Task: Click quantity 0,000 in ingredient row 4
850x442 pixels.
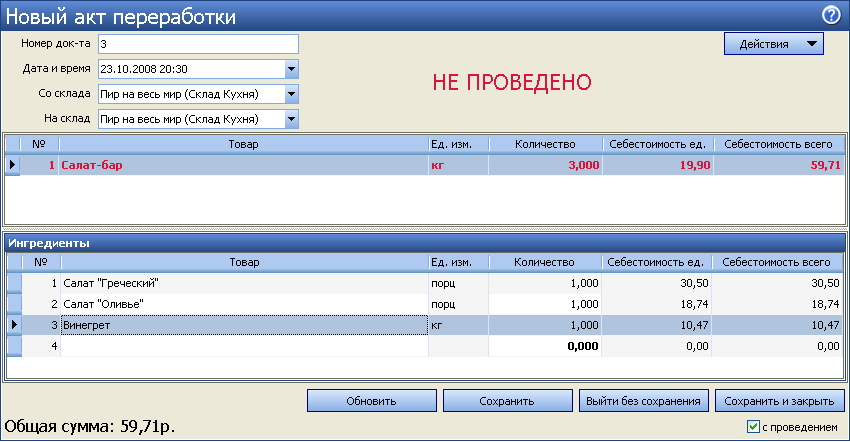Action: (x=544, y=346)
